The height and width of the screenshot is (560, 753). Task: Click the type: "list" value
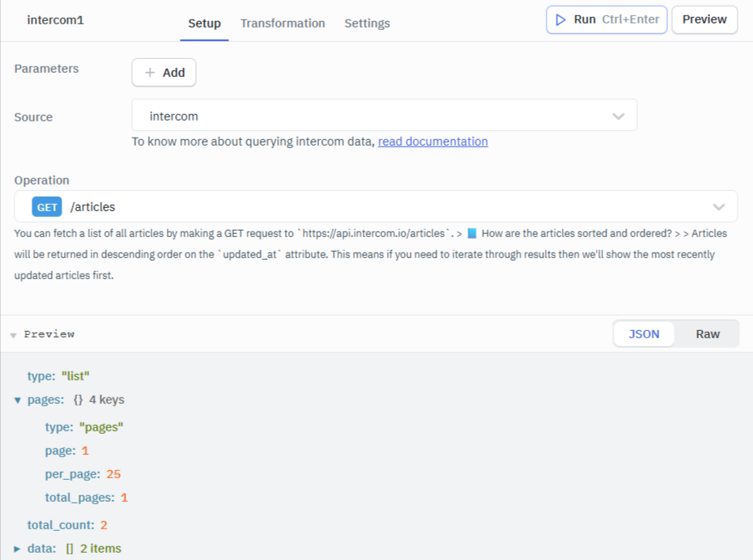click(x=75, y=375)
